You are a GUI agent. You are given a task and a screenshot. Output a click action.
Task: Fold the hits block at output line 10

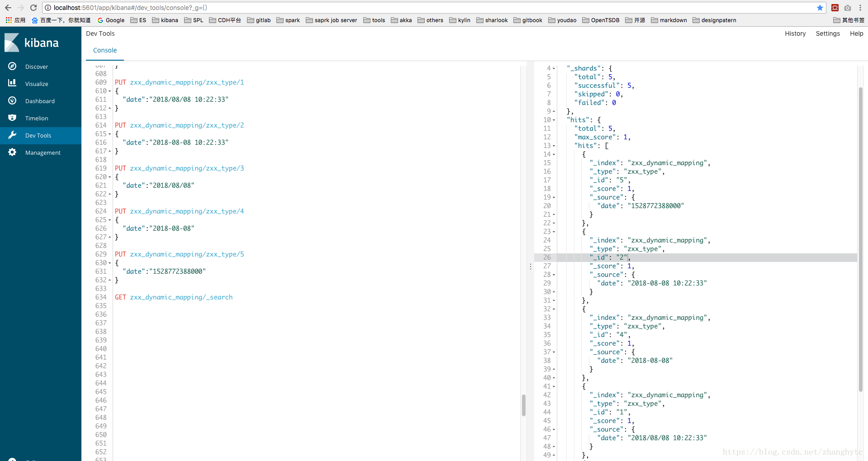click(554, 120)
